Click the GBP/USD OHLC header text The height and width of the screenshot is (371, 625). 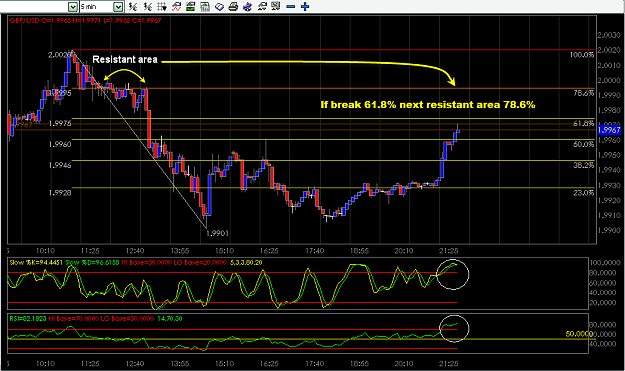coord(86,20)
